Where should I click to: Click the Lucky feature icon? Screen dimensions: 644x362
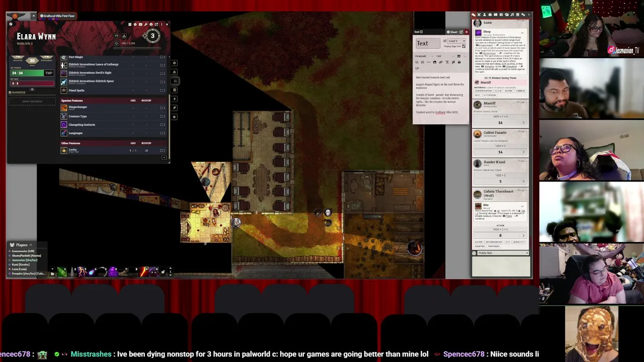pyautogui.click(x=64, y=150)
